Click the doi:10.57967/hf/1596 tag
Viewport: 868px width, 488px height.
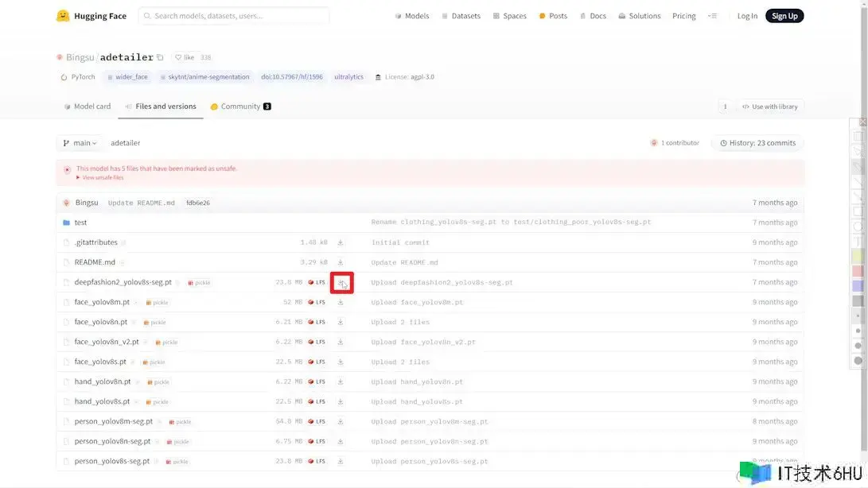[292, 77]
